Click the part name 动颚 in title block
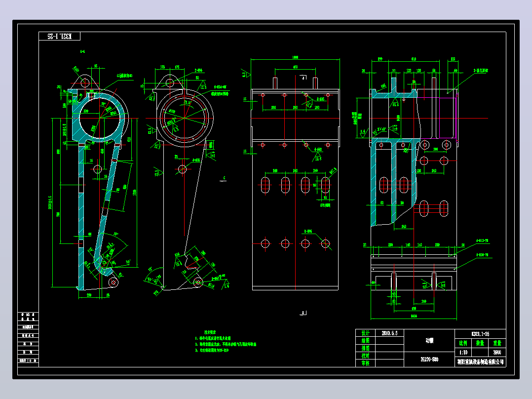This screenshot has height=399, width=532. click(x=429, y=341)
